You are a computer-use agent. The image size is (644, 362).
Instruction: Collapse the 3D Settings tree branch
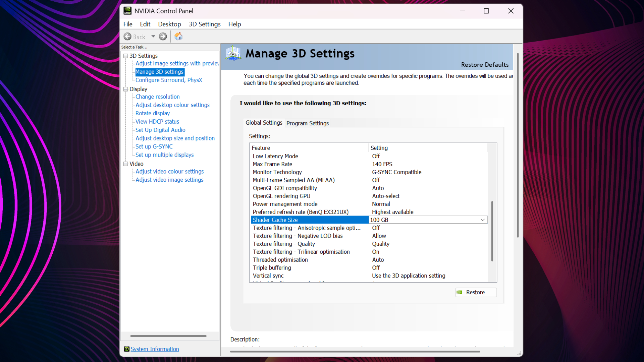coord(126,56)
